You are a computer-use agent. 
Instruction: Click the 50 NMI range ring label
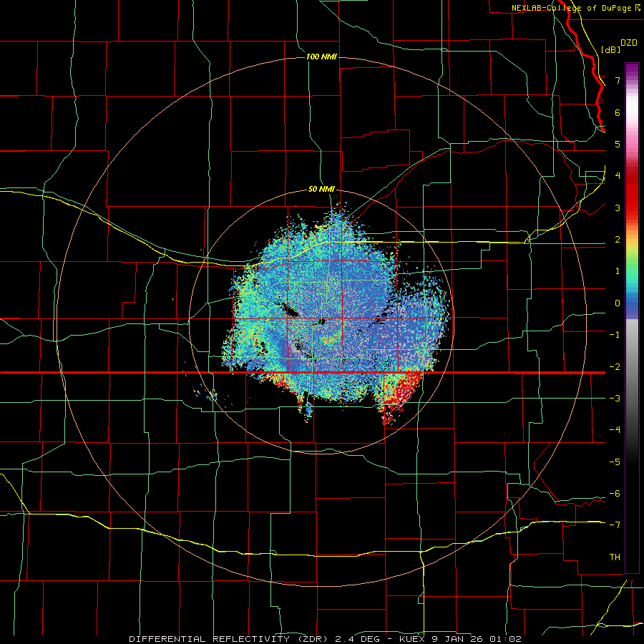click(321, 189)
